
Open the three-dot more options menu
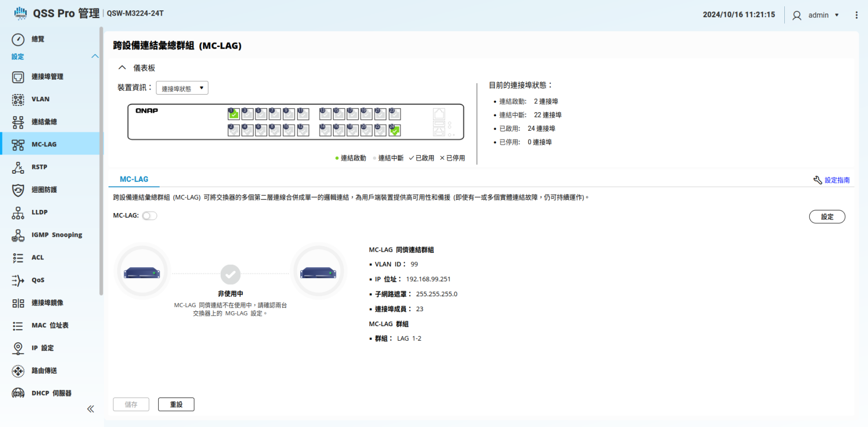(856, 15)
